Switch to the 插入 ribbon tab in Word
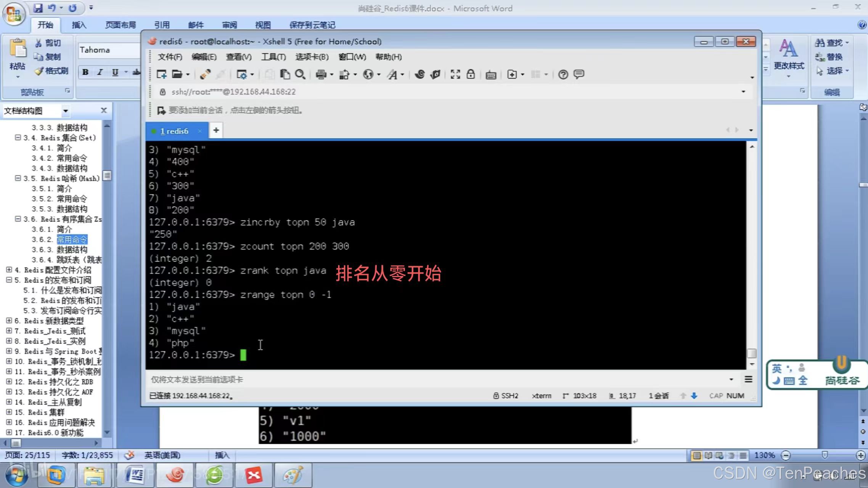The height and width of the screenshot is (488, 868). (79, 25)
